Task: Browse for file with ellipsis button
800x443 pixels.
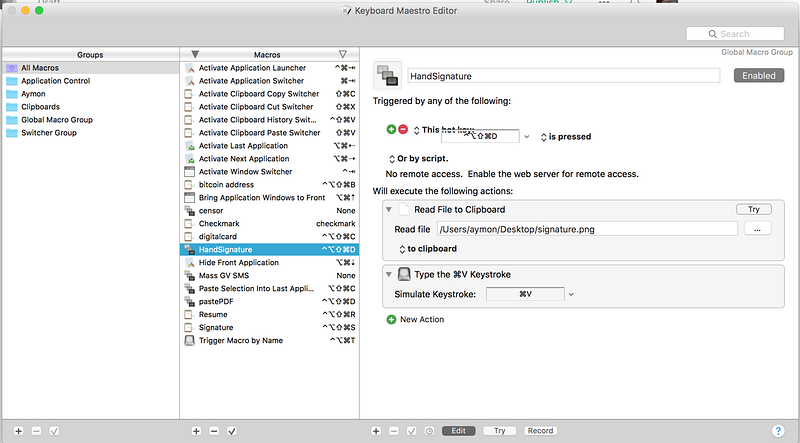Action: point(757,229)
